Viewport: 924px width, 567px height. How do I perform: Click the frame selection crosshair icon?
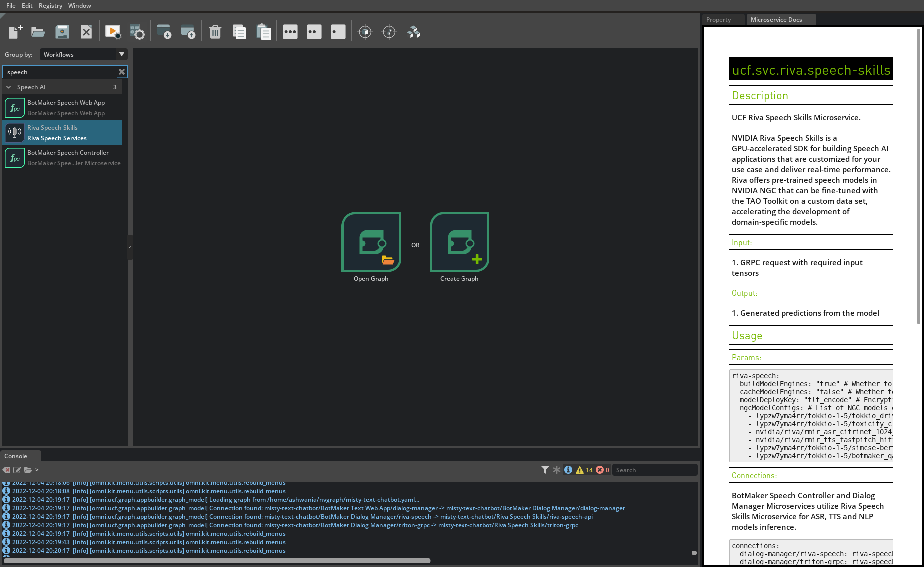coord(389,32)
